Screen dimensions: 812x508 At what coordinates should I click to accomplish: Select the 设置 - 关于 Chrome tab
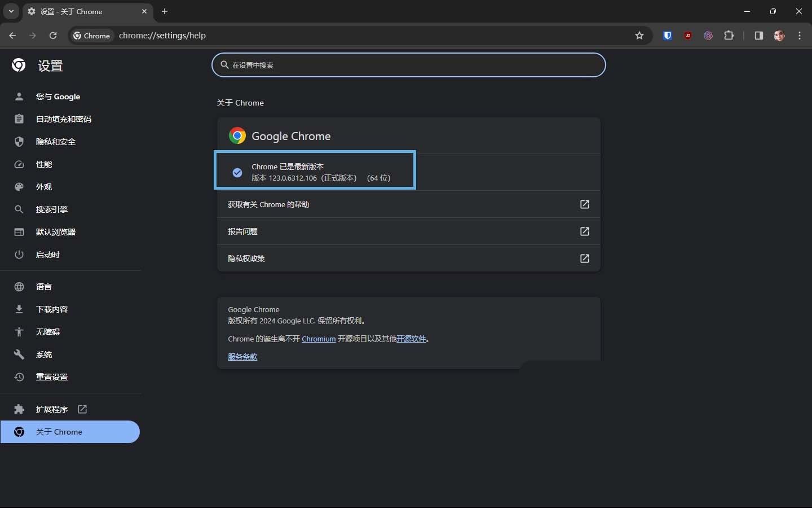(87, 11)
